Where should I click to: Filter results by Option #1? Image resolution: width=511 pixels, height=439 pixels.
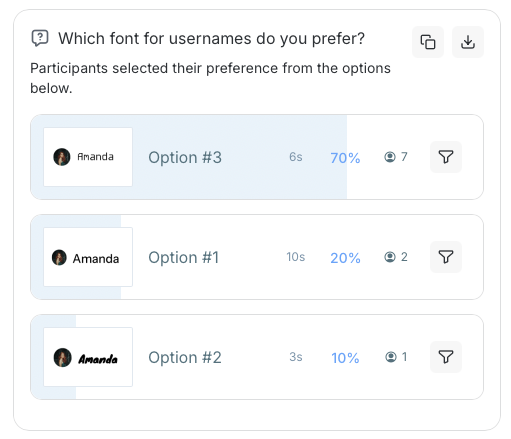[x=446, y=257]
